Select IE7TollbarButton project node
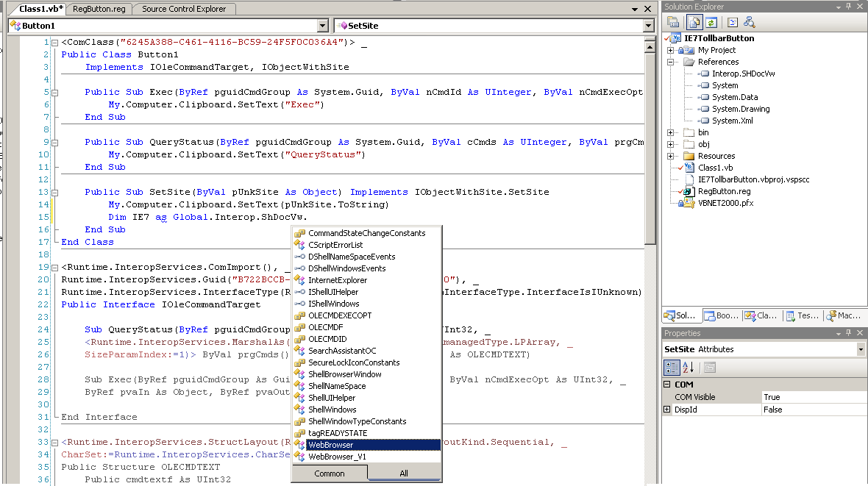Viewport: 868px width, 486px height. [719, 38]
